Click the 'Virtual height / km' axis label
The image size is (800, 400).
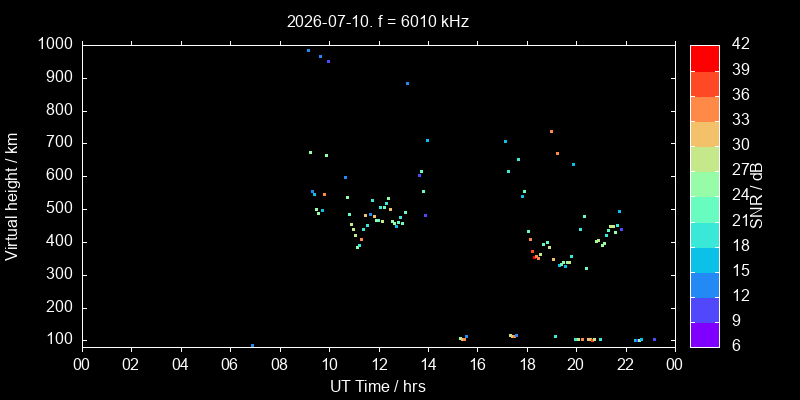coord(12,196)
